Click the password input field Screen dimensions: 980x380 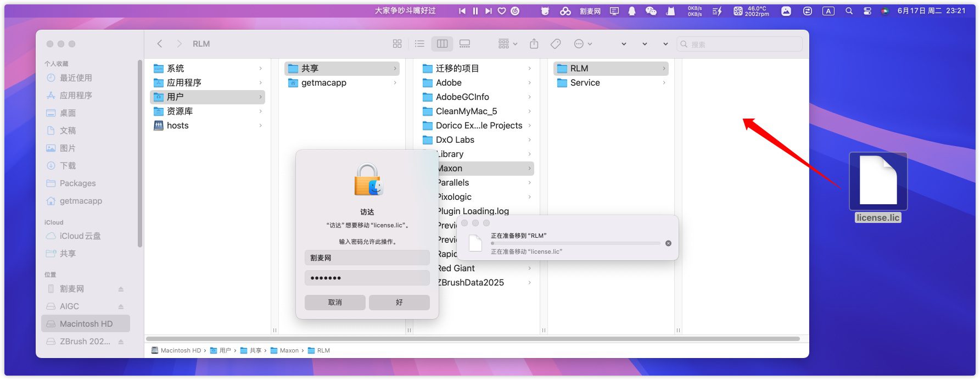coord(367,278)
